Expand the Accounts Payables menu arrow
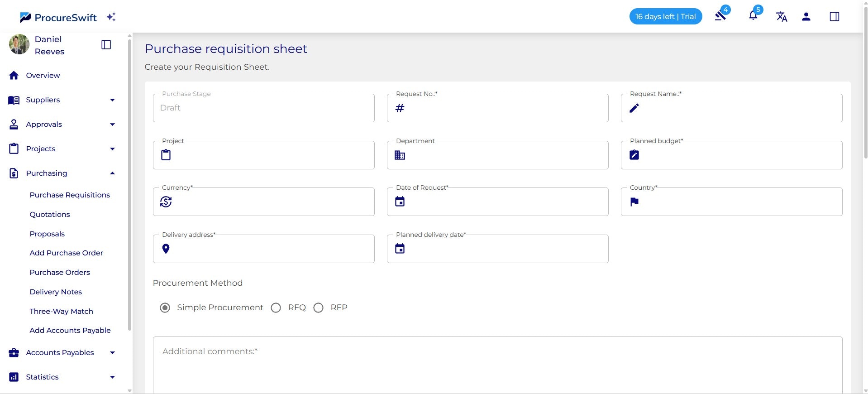This screenshot has height=394, width=868. [113, 353]
